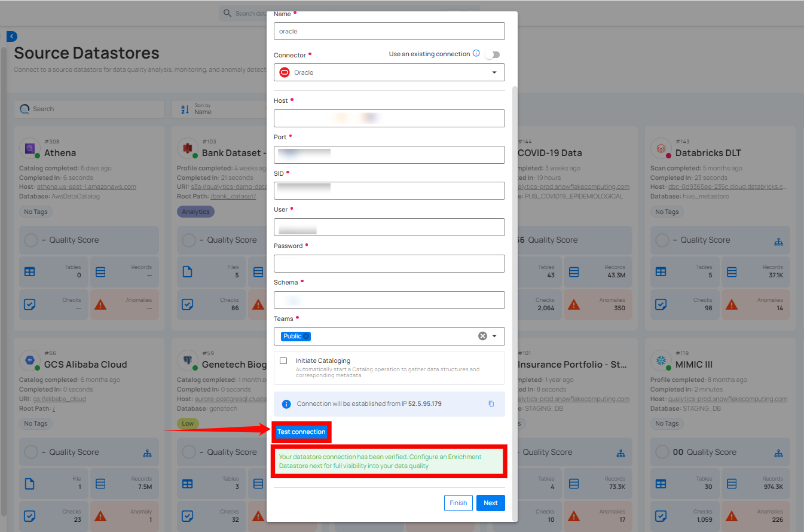Click the Port input field
The width and height of the screenshot is (804, 532).
(x=389, y=155)
